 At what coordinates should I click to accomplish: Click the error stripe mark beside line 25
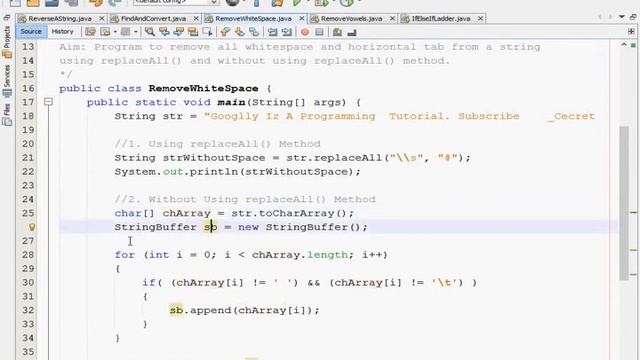[x=633, y=213]
